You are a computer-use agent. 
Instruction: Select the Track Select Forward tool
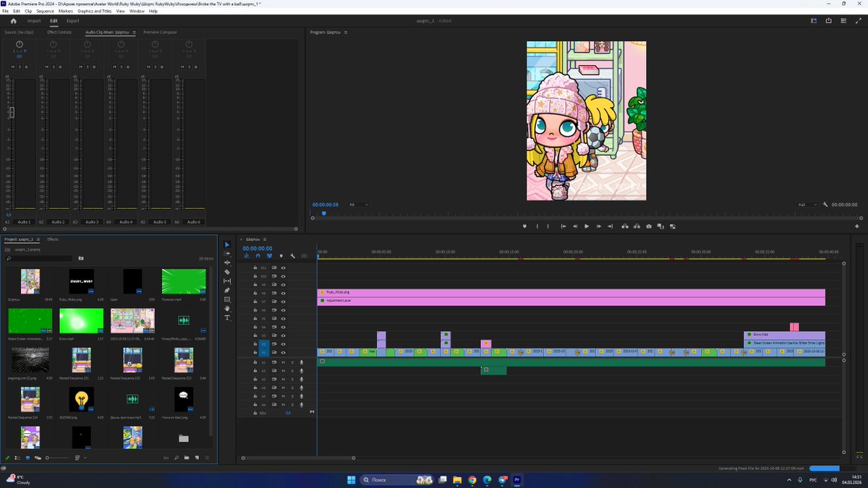point(227,254)
